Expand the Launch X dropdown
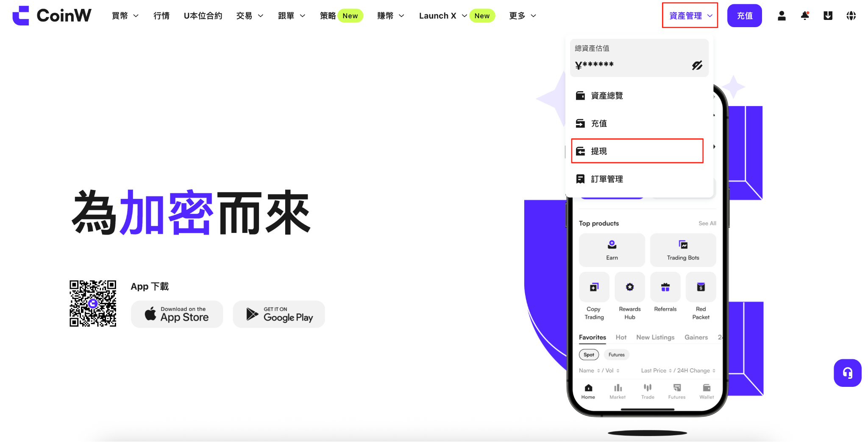This screenshot has width=868, height=442. tap(443, 16)
